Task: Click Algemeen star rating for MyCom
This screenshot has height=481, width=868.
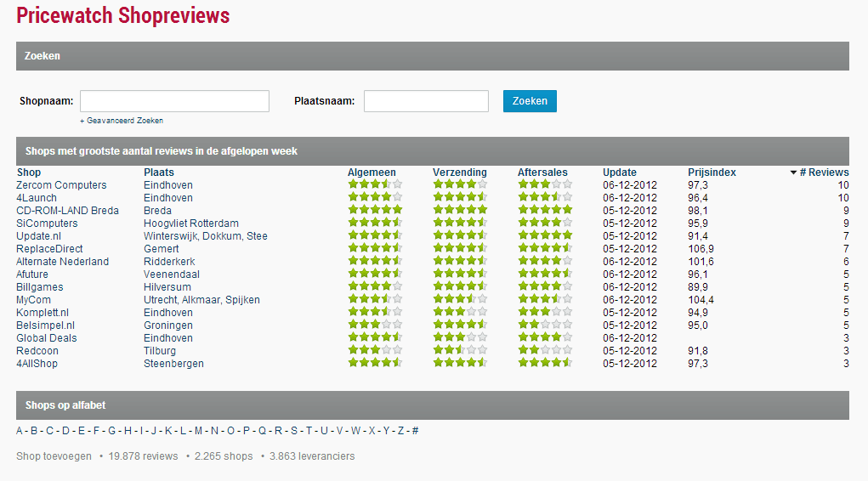Action: click(375, 299)
